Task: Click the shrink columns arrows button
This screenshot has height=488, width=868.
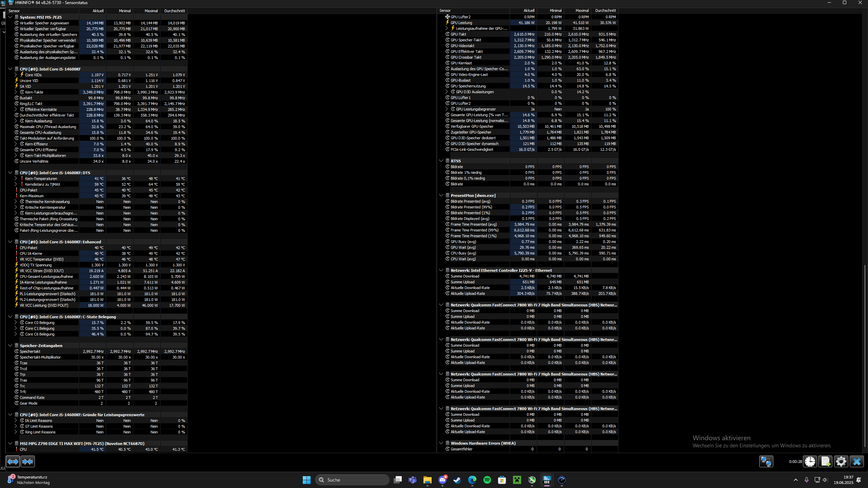Action: click(x=27, y=461)
